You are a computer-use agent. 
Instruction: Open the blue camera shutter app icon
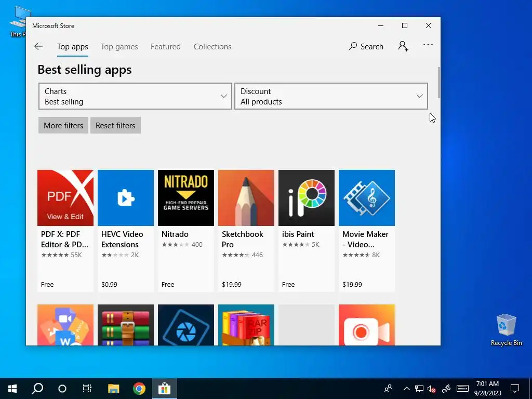[186, 325]
